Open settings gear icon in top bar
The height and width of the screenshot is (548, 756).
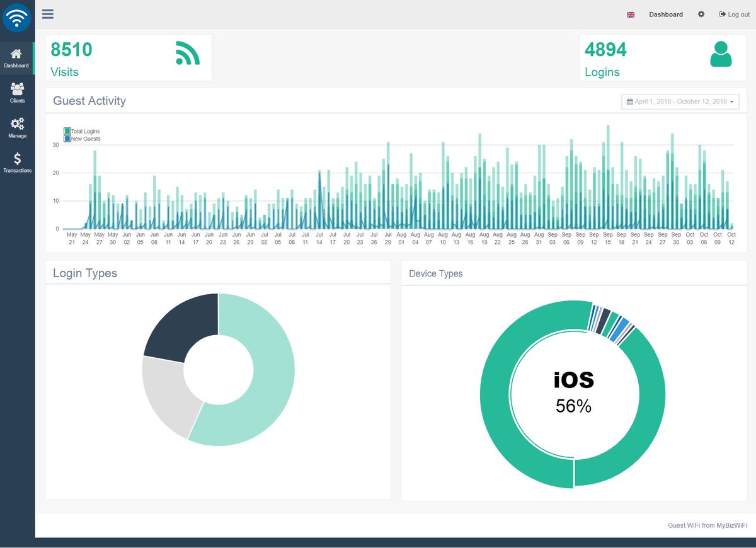pyautogui.click(x=701, y=14)
